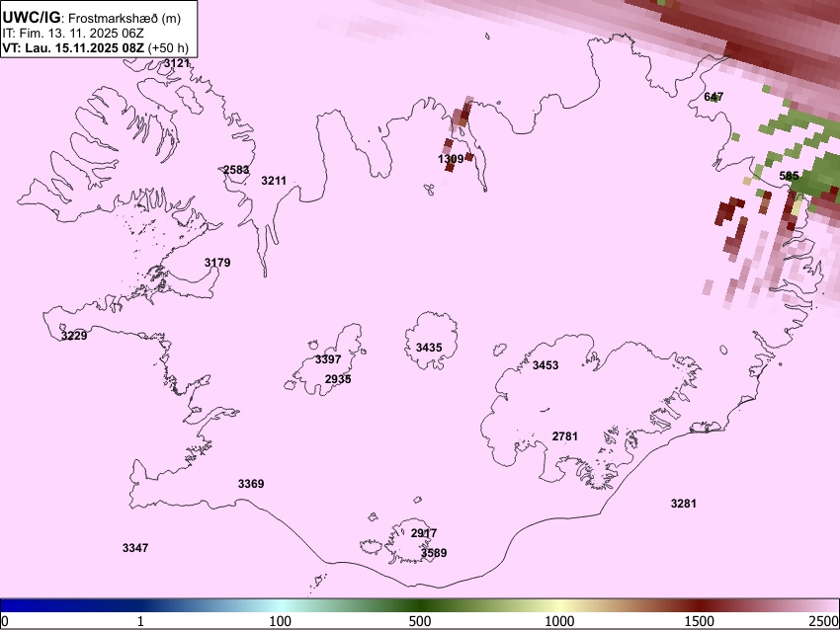Viewport: 840px width, 630px height.
Task: Click the colorbar label 1000
Action: coord(559,621)
